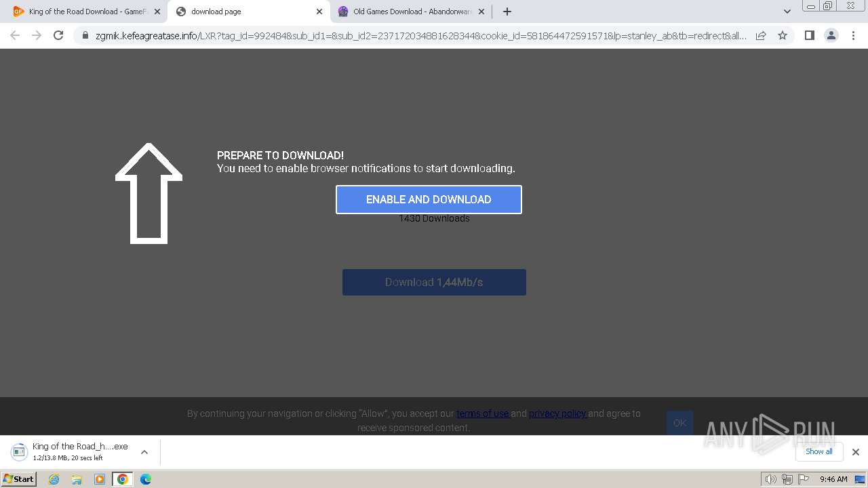Launch Internet Explorer from taskbar
The image size is (868, 488).
click(x=54, y=479)
